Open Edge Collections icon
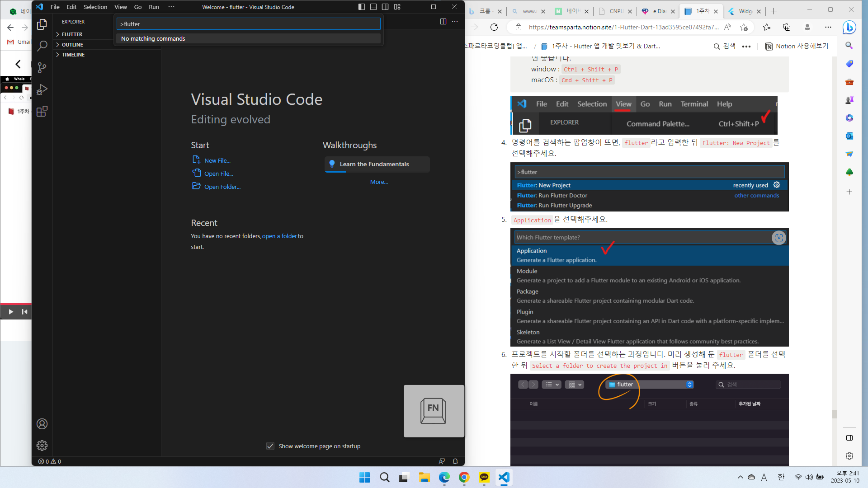The image size is (868, 488). (787, 27)
